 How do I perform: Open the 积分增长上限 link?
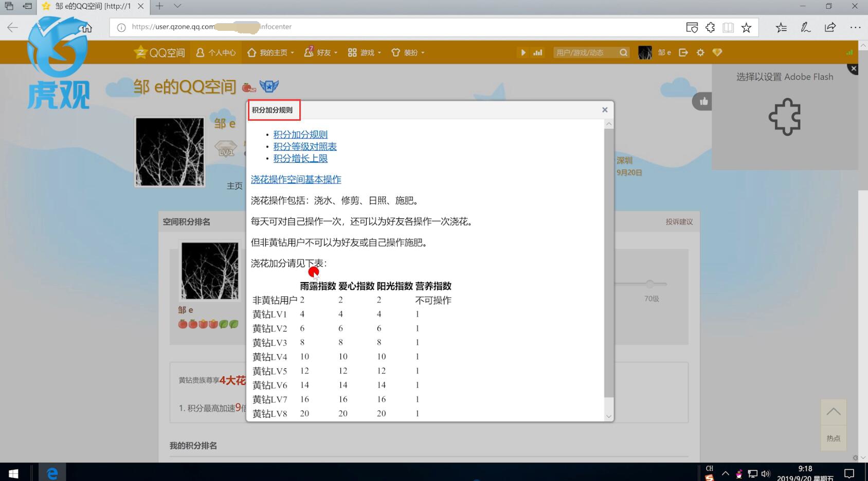tap(300, 158)
